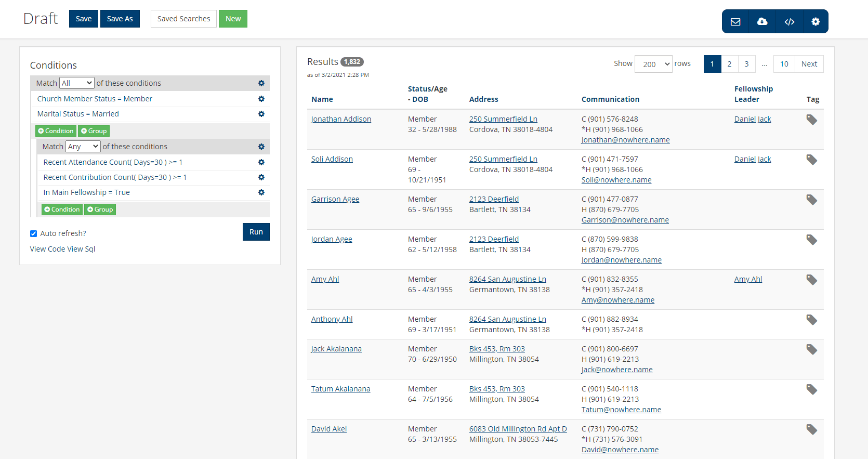Open Saved Searches
Image resolution: width=868 pixels, height=459 pixels.
coord(183,19)
